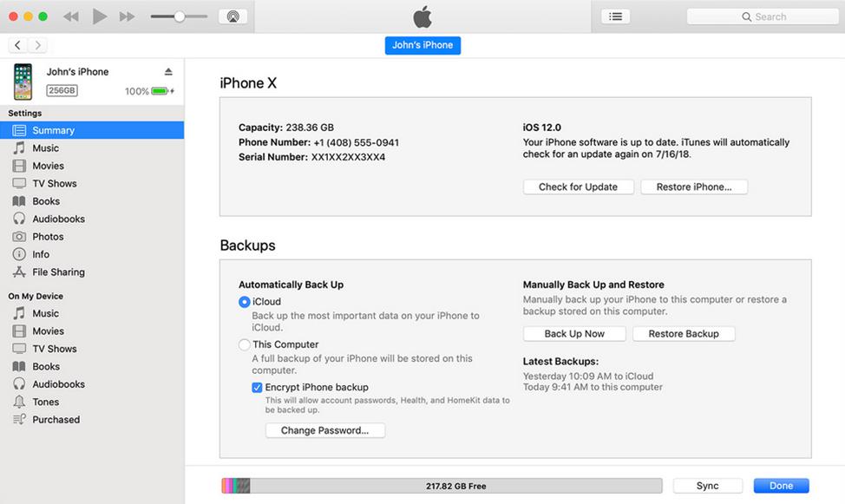Image resolution: width=845 pixels, height=504 pixels.
Task: Click the iPhone device thumbnail
Action: [23, 82]
